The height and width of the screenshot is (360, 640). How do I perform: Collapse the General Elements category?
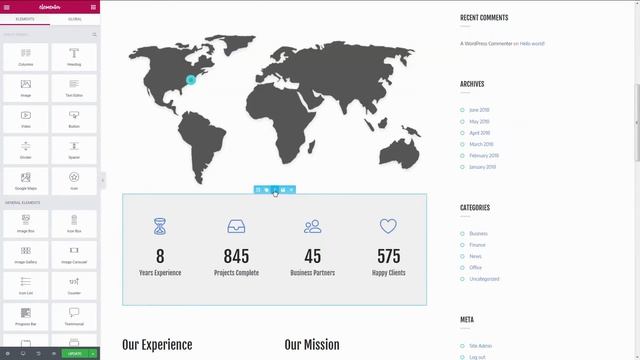22,202
